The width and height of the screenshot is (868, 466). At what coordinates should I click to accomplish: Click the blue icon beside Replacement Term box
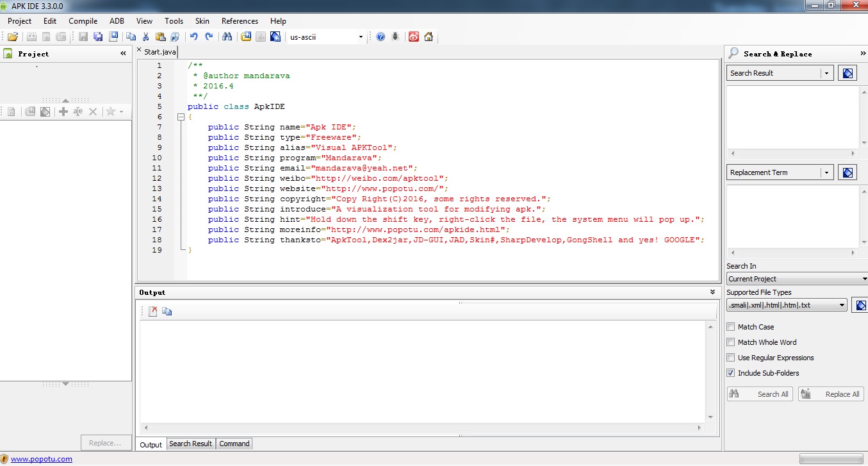[848, 172]
